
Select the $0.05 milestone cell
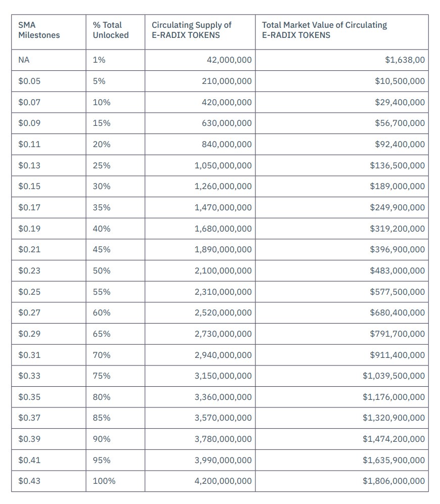49,81
